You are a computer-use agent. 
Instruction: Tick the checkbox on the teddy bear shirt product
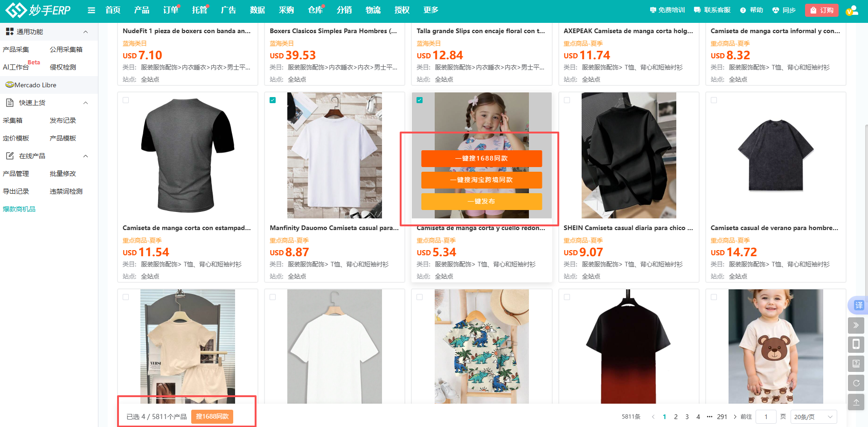tap(714, 297)
